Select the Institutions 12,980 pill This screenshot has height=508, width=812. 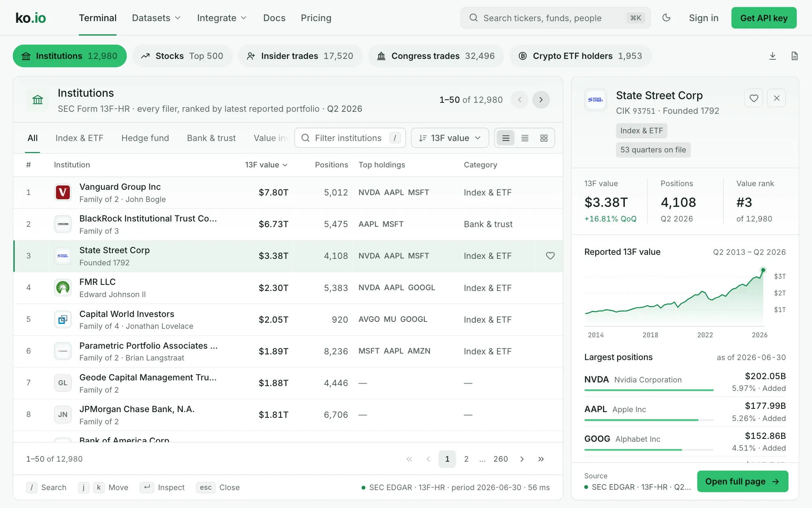[69, 56]
